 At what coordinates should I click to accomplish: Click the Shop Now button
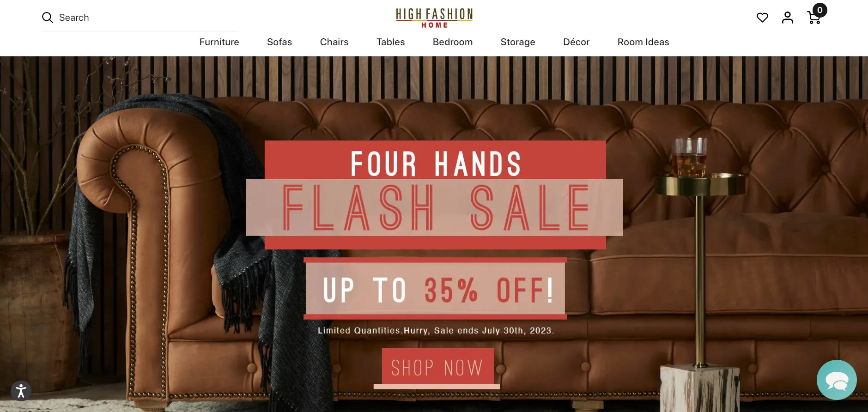pyautogui.click(x=437, y=368)
